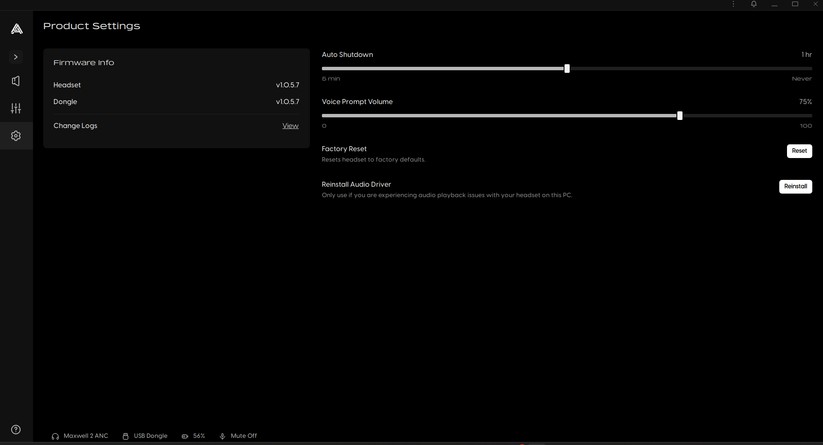Click the 56% battery value
Viewport: 823px width, 445px height.
tap(199, 436)
